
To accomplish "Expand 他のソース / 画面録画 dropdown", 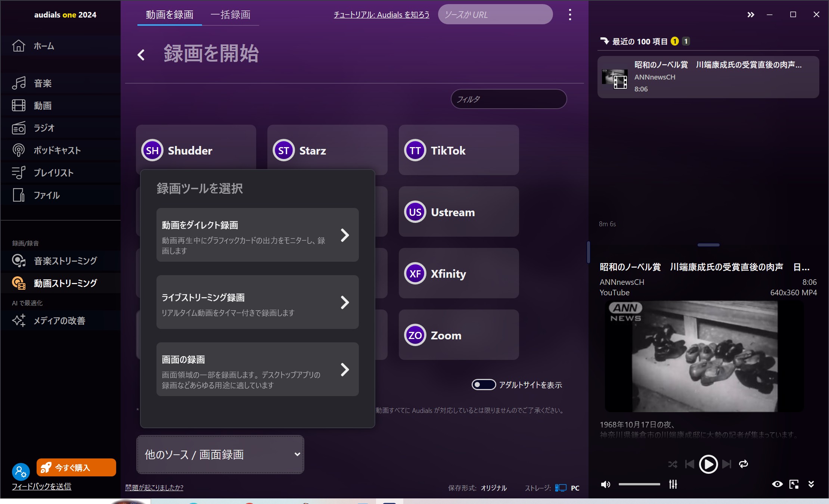I will [220, 454].
